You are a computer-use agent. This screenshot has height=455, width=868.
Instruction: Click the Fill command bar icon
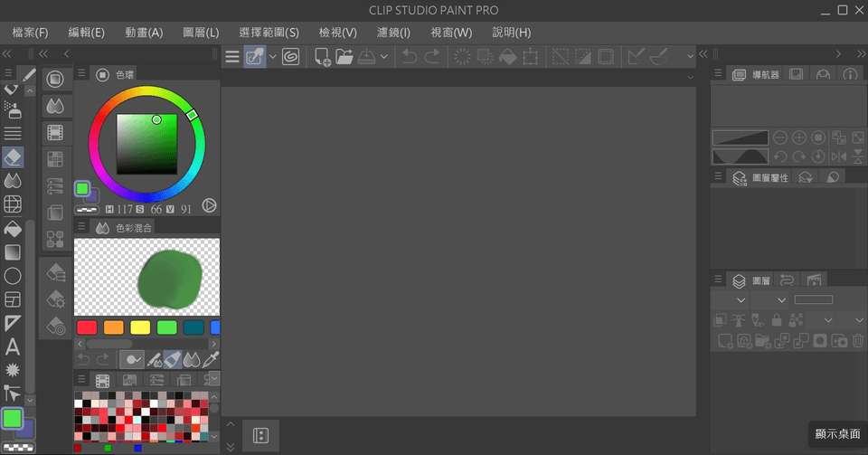(507, 56)
